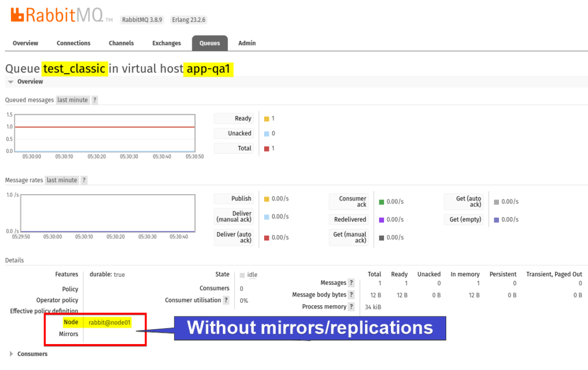Image resolution: width=588 pixels, height=370 pixels.
Task: Collapse the Overview details section
Action: (x=10, y=81)
